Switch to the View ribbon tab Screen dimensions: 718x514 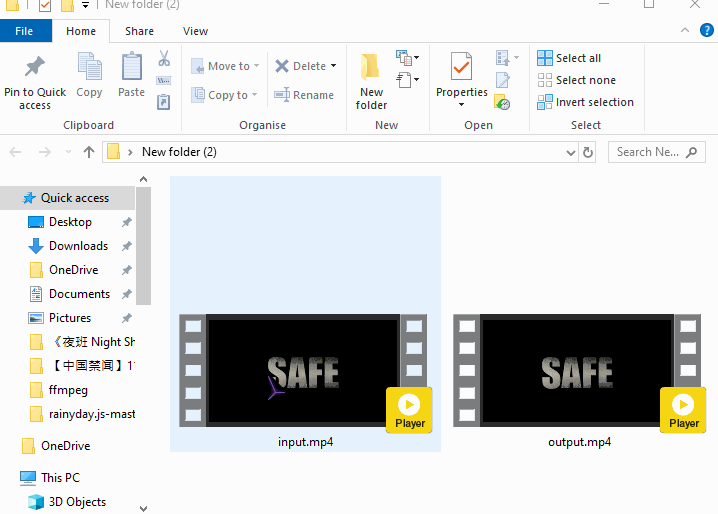pyautogui.click(x=196, y=31)
